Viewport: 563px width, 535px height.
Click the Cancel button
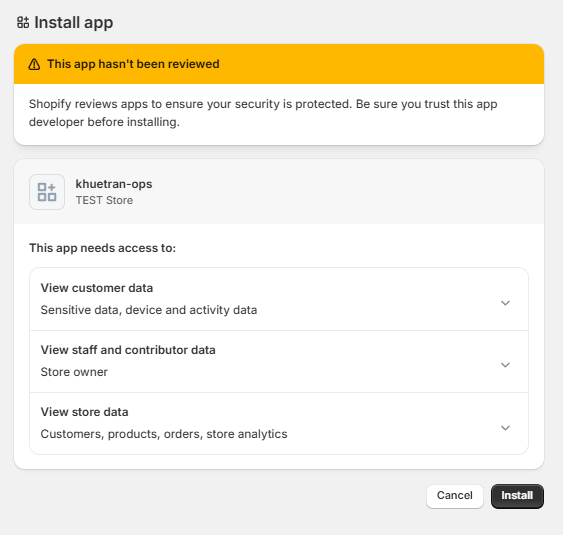click(x=455, y=496)
